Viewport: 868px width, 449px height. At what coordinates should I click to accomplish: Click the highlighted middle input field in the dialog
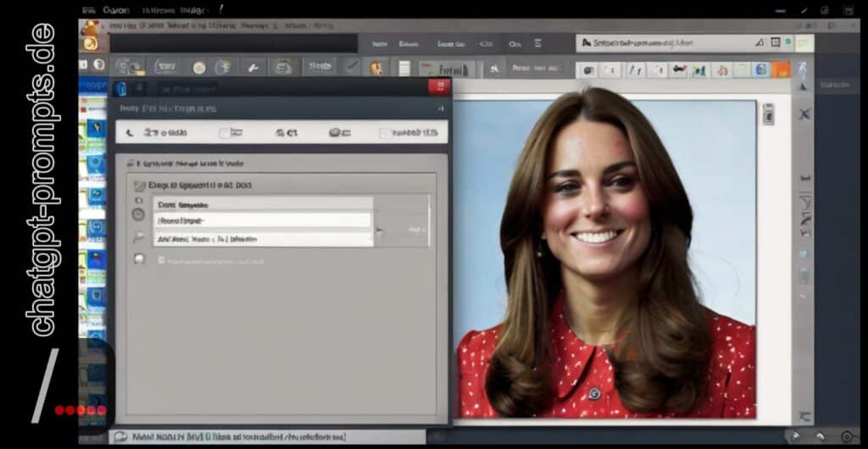pos(263,220)
